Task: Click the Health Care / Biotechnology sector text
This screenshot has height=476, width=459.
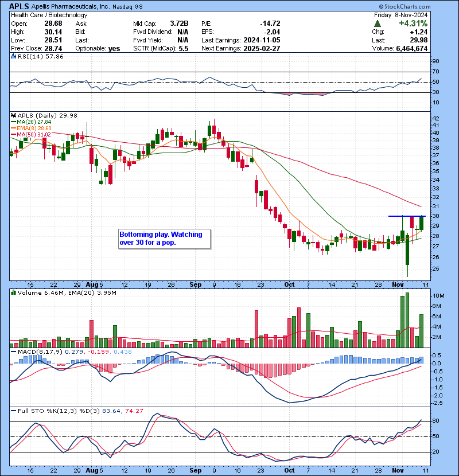Action: click(x=49, y=15)
